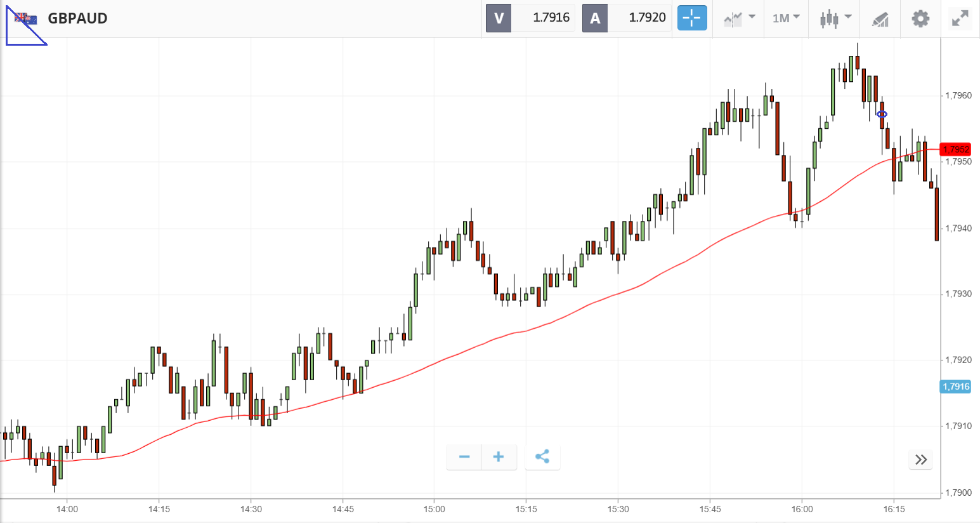Click the 1.7920 buy price value

(647, 18)
